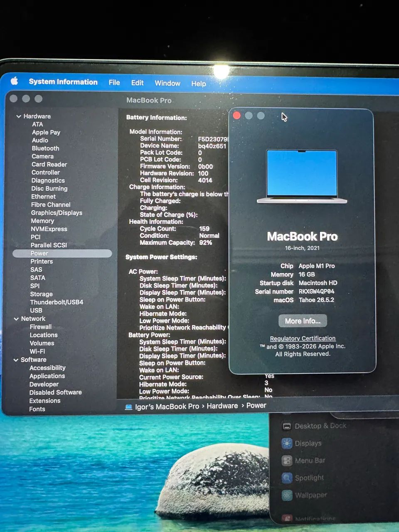The height and width of the screenshot is (532, 399).
Task: Select Camera in the sidebar
Action: (x=42, y=156)
